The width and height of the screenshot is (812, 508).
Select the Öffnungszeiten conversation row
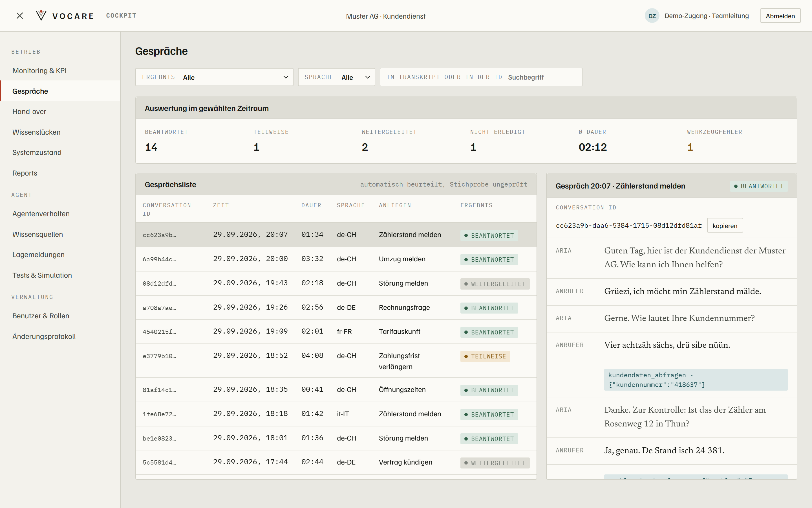336,390
